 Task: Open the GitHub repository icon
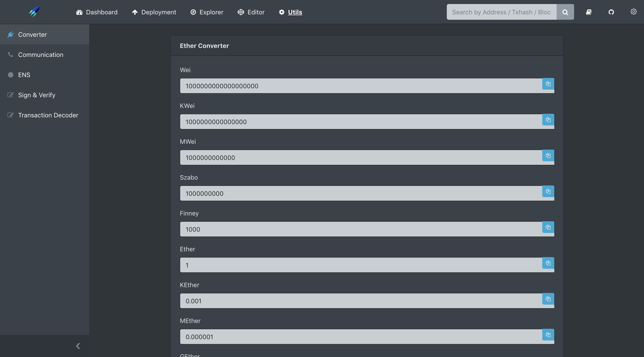pyautogui.click(x=611, y=12)
